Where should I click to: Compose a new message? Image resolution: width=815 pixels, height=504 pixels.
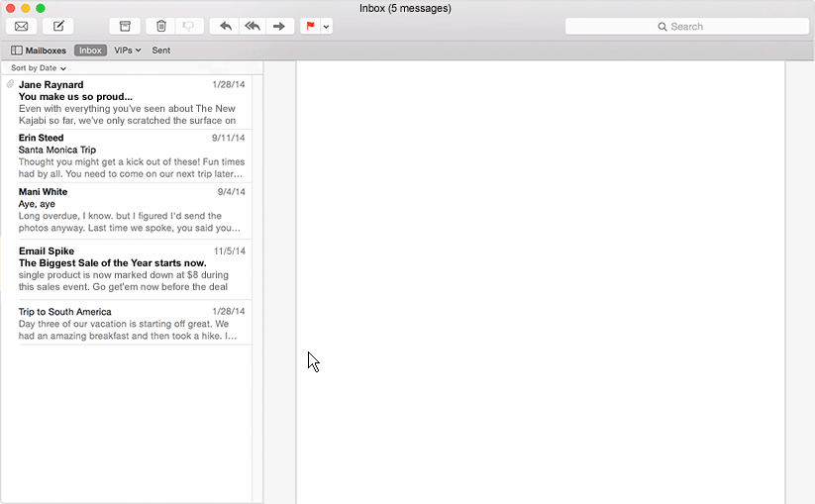point(58,26)
